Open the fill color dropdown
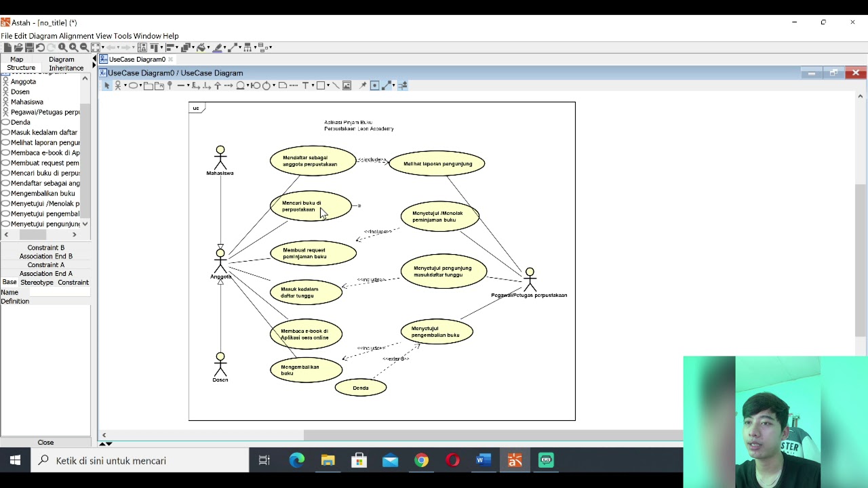Screen dimensions: 868x488 pos(208,47)
